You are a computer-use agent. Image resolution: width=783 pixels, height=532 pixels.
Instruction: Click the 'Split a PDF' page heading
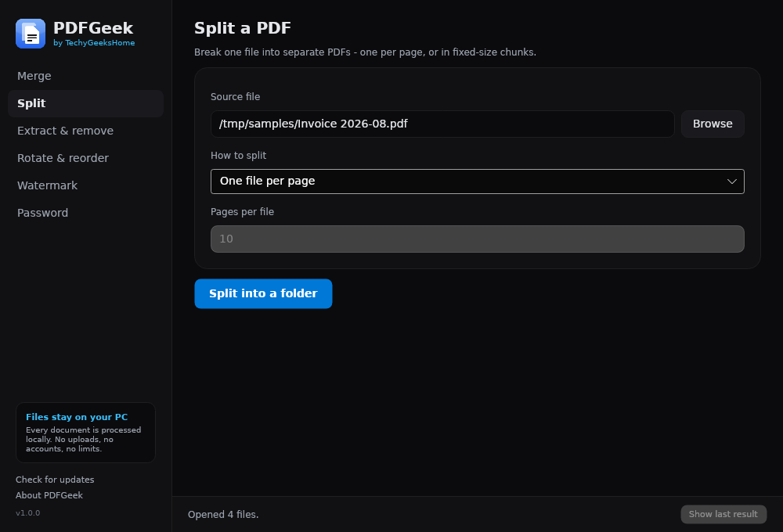point(243,28)
